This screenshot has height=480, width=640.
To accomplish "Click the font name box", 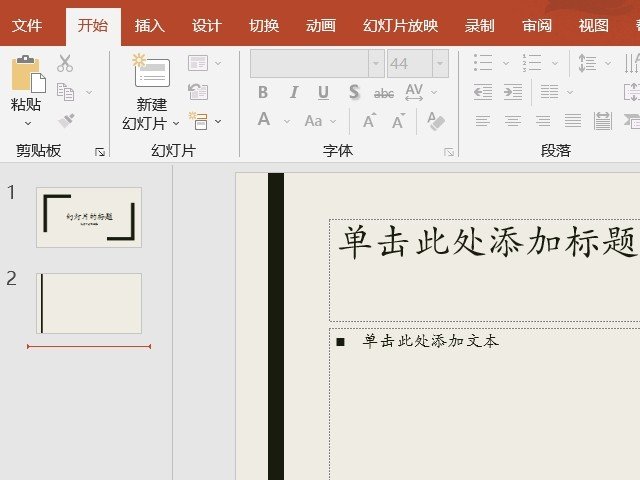I will pos(309,63).
